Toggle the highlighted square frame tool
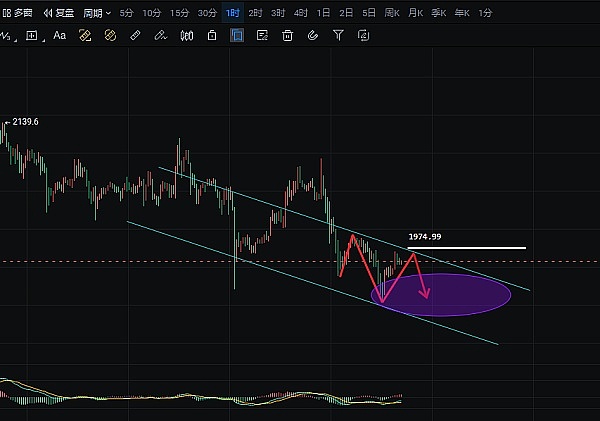The height and width of the screenshot is (421, 600). click(x=237, y=36)
